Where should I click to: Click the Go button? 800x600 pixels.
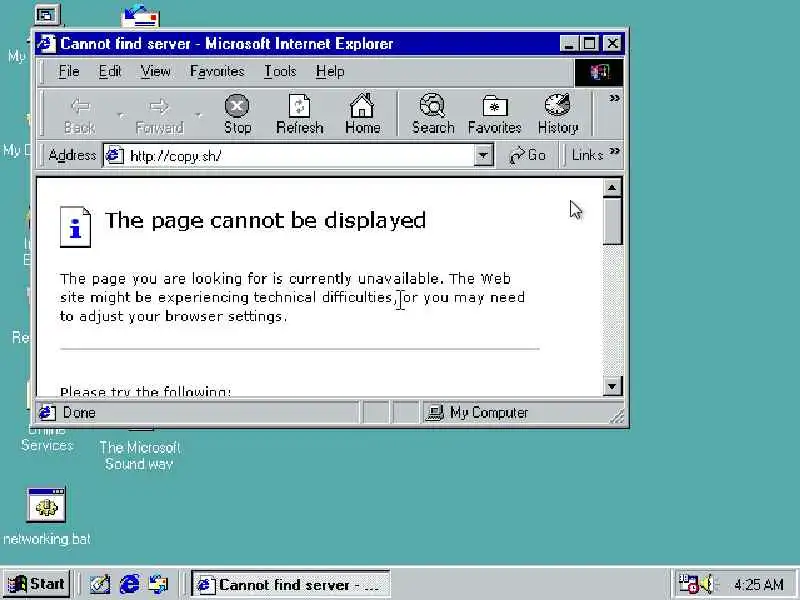coord(528,155)
